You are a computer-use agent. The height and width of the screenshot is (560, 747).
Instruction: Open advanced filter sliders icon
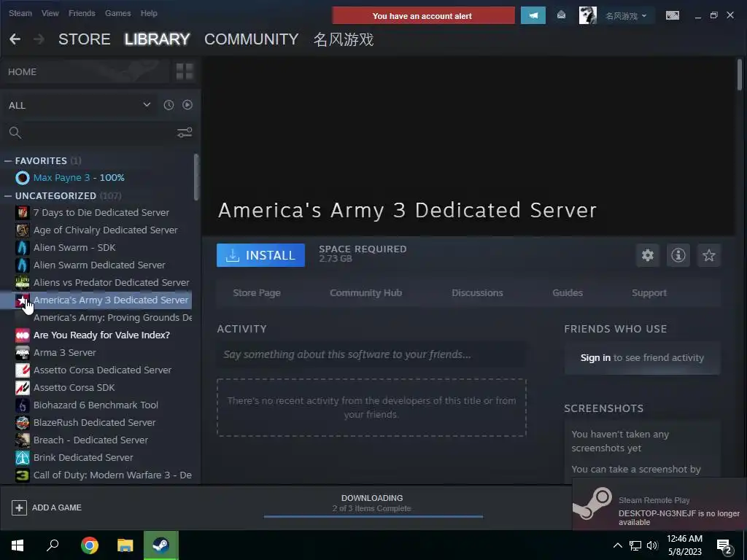point(185,133)
